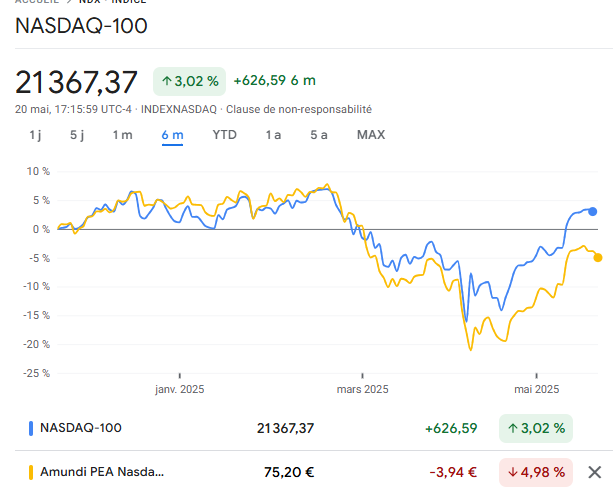Click the 3,02 % badge in NASDAQ-100 row
This screenshot has height=487, width=613.
click(x=535, y=428)
